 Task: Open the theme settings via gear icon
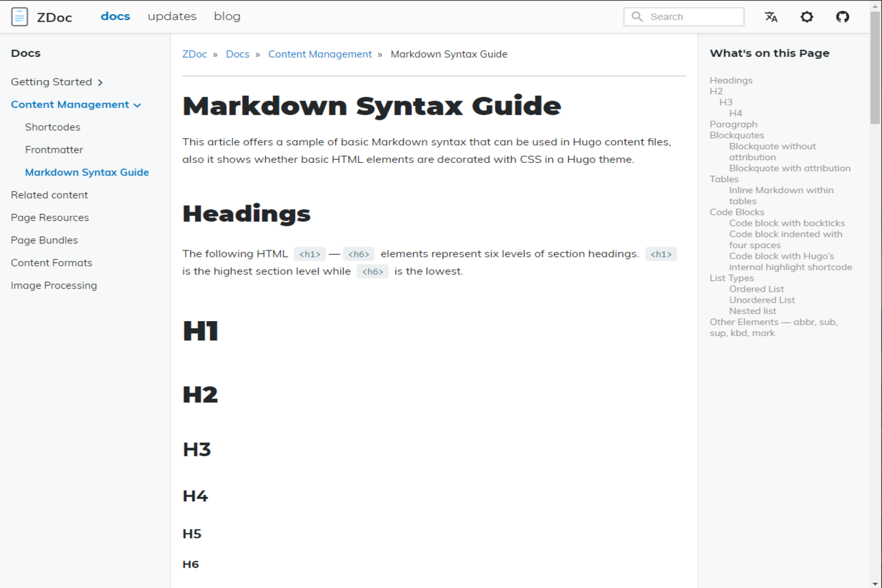point(807,17)
